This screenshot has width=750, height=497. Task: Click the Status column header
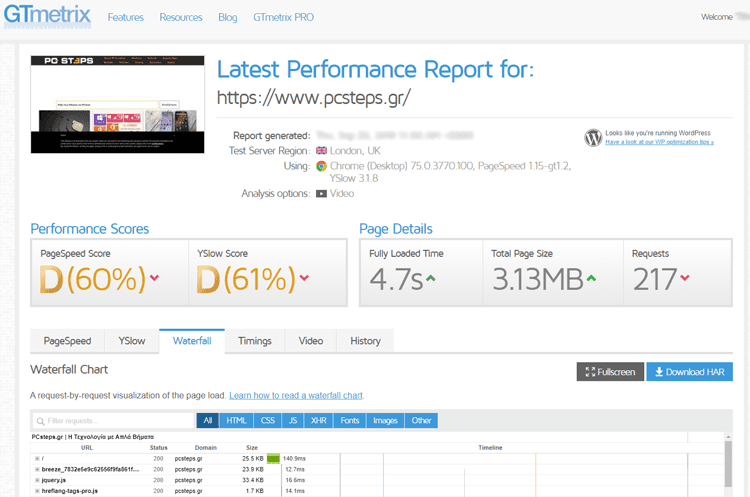[158, 448]
